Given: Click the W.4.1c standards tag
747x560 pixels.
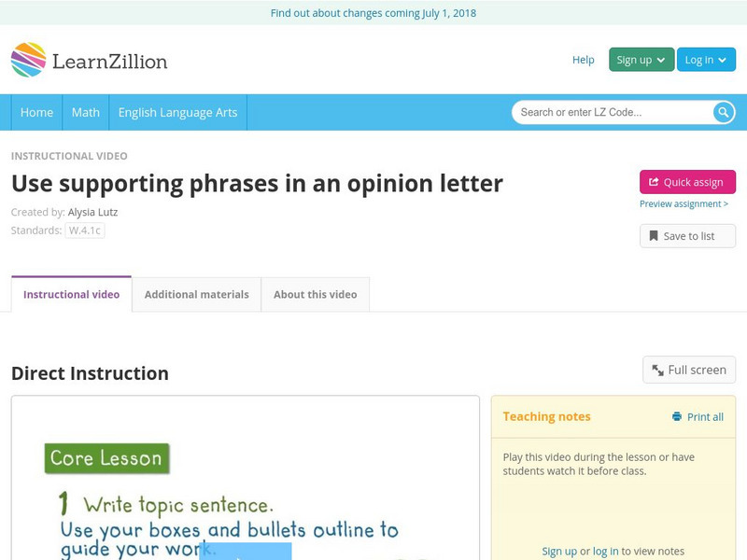Looking at the screenshot, I should pyautogui.click(x=85, y=231).
